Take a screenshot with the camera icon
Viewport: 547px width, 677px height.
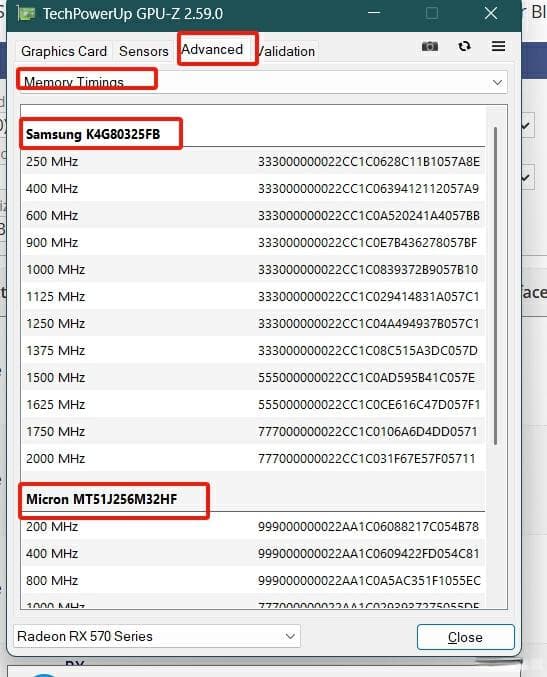click(430, 46)
